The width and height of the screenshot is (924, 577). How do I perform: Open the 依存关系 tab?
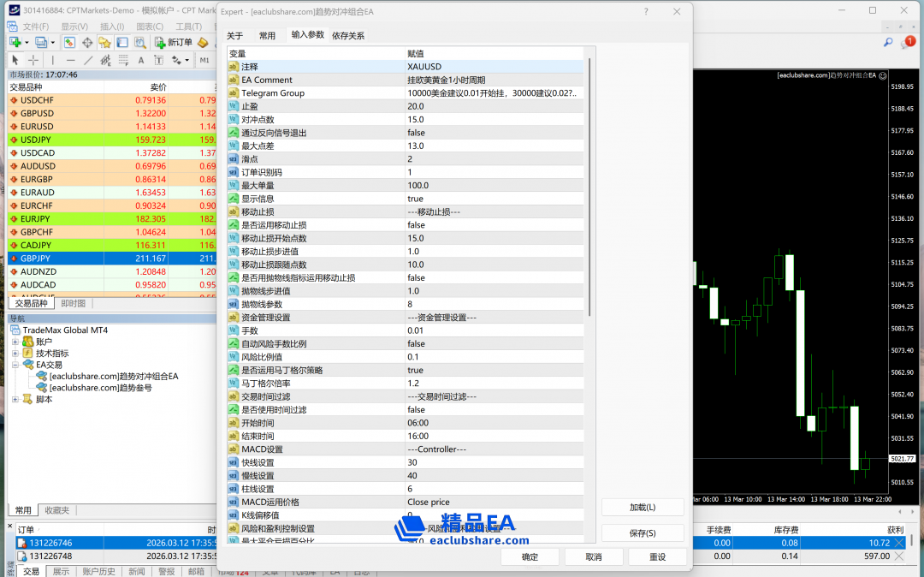pos(348,36)
